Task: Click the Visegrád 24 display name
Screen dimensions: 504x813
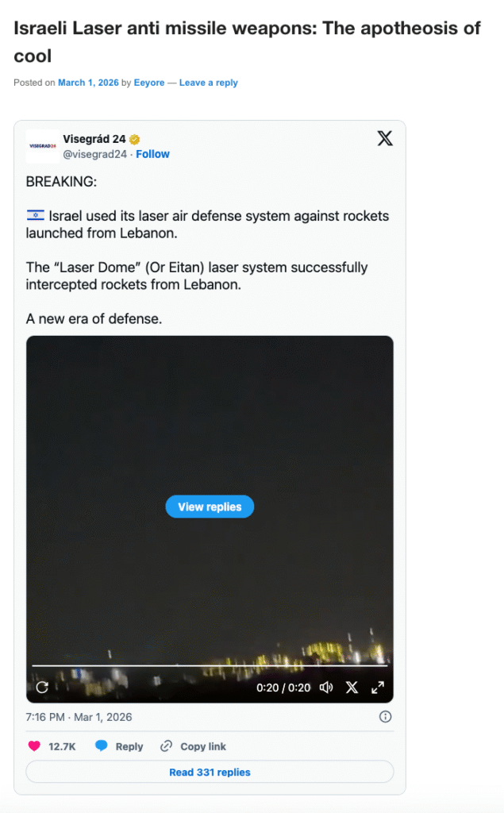Action: [x=94, y=139]
